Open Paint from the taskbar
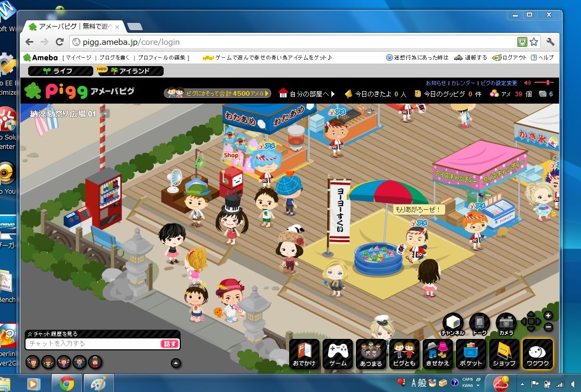The image size is (581, 392). tap(98, 384)
